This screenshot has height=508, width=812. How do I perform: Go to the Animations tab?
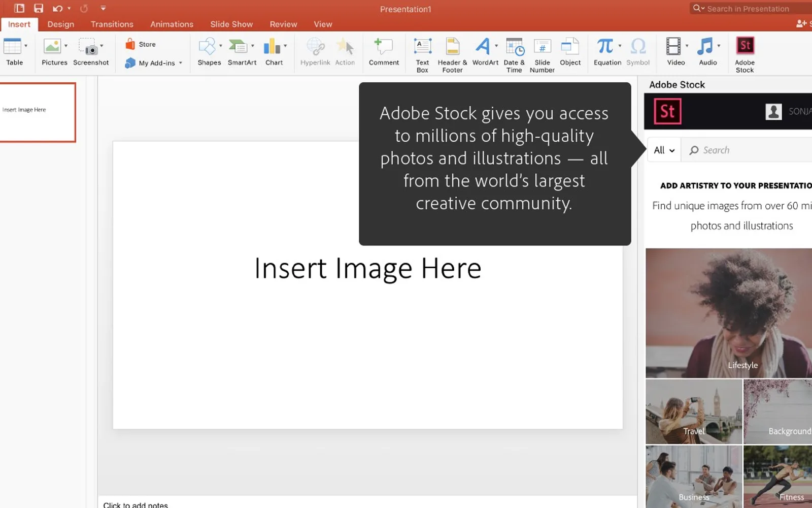[172, 24]
